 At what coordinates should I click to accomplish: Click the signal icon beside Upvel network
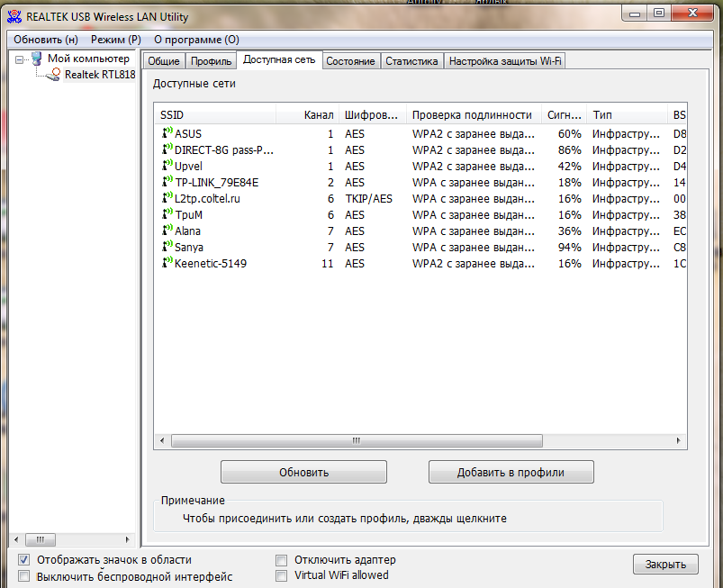[x=167, y=165]
